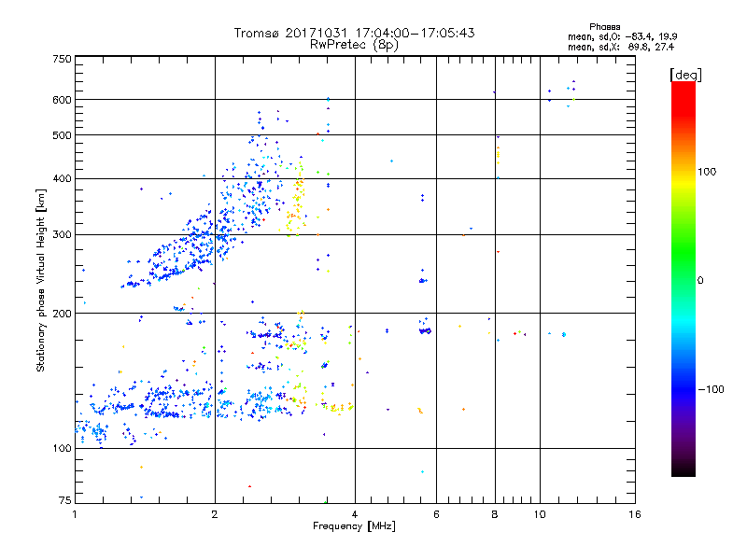
Task: Click the '[deg]' colorbar unit label
Action: coord(685,75)
